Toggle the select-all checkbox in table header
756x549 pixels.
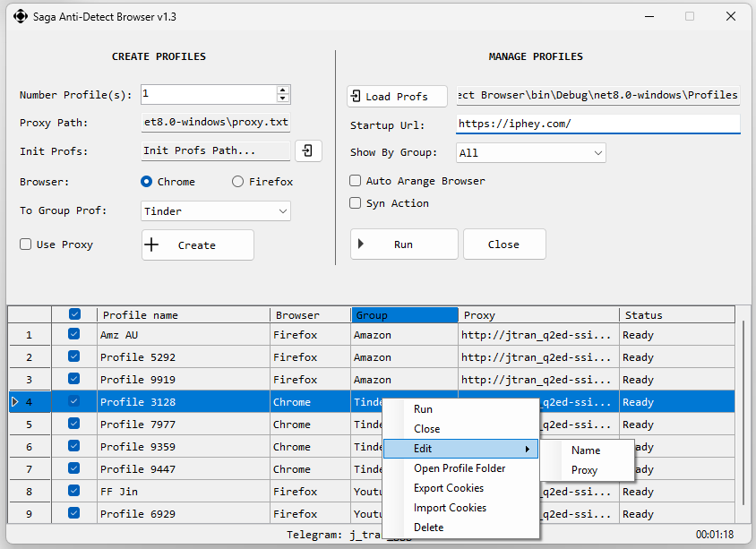pos(74,314)
